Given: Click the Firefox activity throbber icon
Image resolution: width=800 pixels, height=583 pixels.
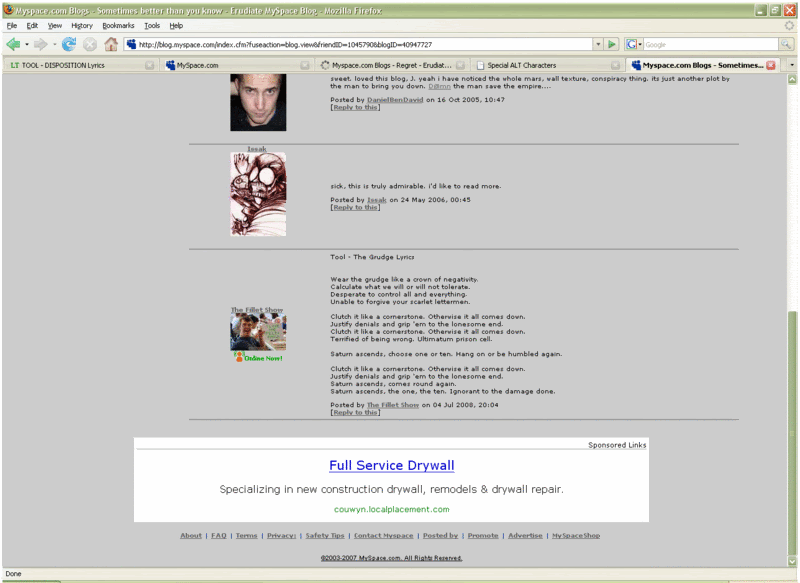Looking at the screenshot, I should pos(789,26).
